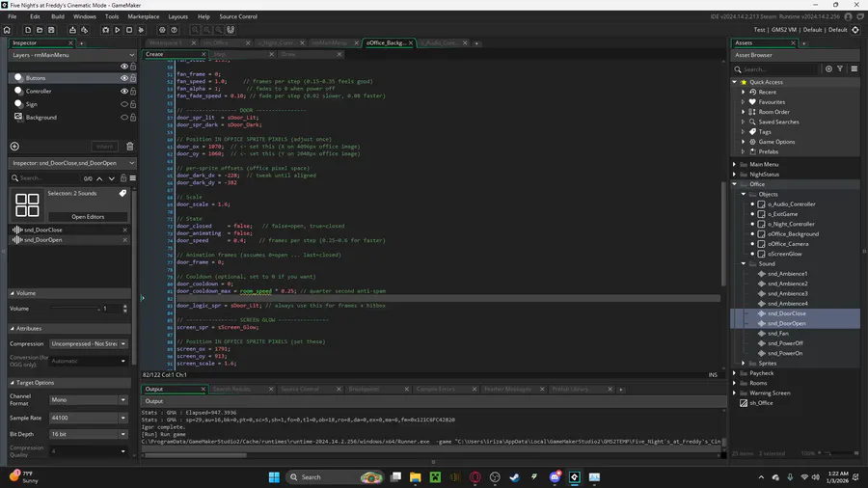Lock the Sign layer
The width and height of the screenshot is (868, 488).
133,104
